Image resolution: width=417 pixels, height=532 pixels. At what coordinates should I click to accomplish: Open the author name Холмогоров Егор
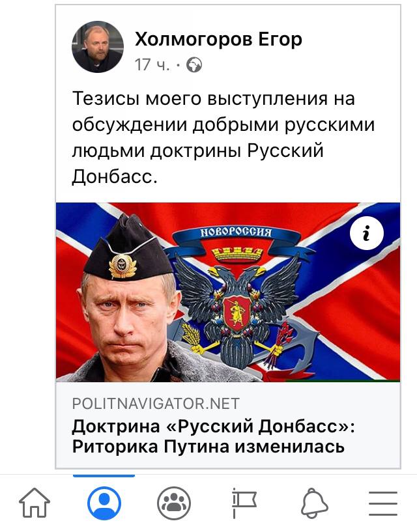click(218, 39)
